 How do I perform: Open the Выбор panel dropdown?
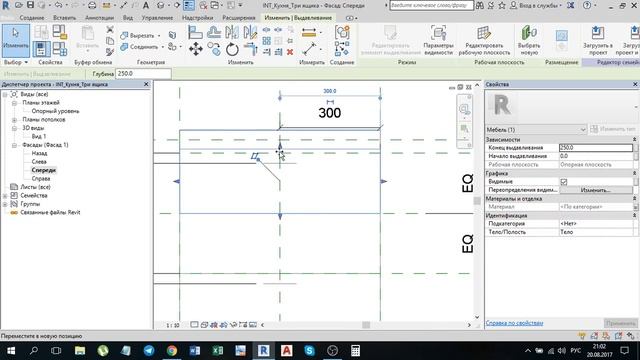(16, 62)
